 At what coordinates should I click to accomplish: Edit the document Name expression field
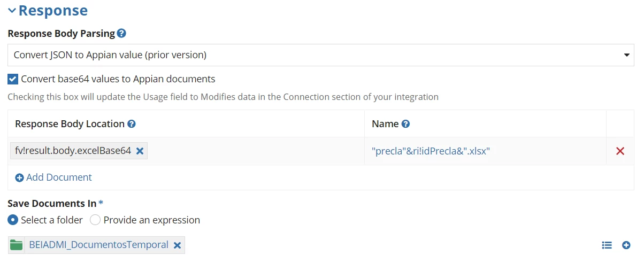pyautogui.click(x=485, y=151)
